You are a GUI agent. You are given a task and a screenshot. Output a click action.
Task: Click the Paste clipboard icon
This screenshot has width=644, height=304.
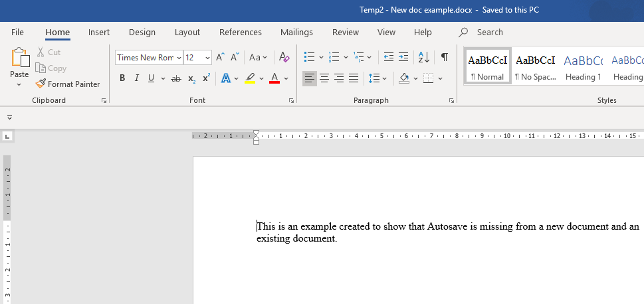point(20,58)
